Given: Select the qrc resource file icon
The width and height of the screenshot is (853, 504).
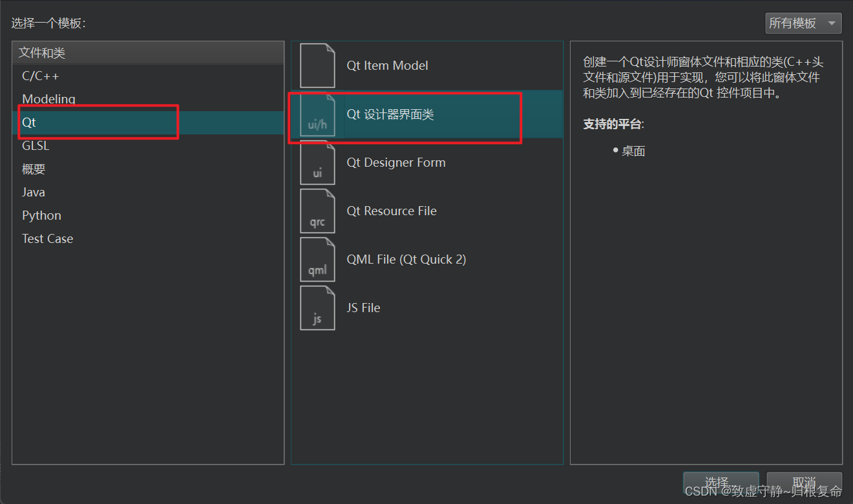Looking at the screenshot, I should [x=317, y=211].
